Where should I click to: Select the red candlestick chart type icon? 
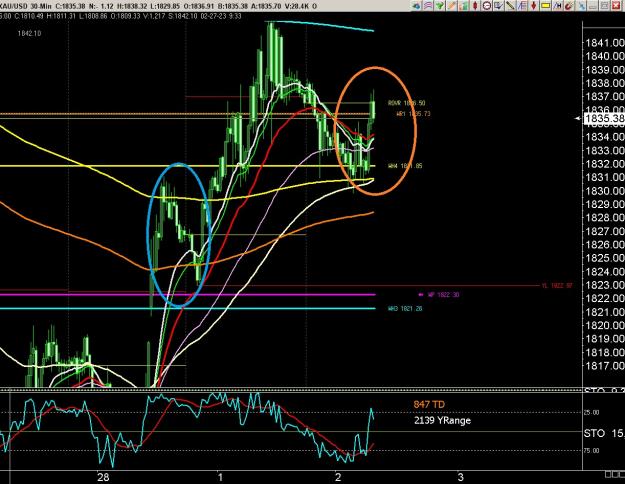coord(475,6)
